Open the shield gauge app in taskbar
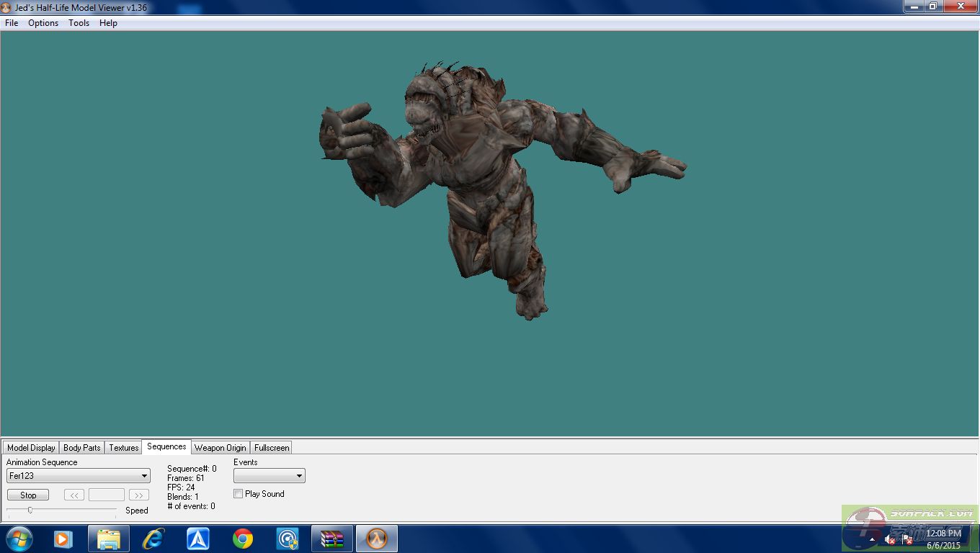The height and width of the screenshot is (553, 980). click(x=288, y=539)
